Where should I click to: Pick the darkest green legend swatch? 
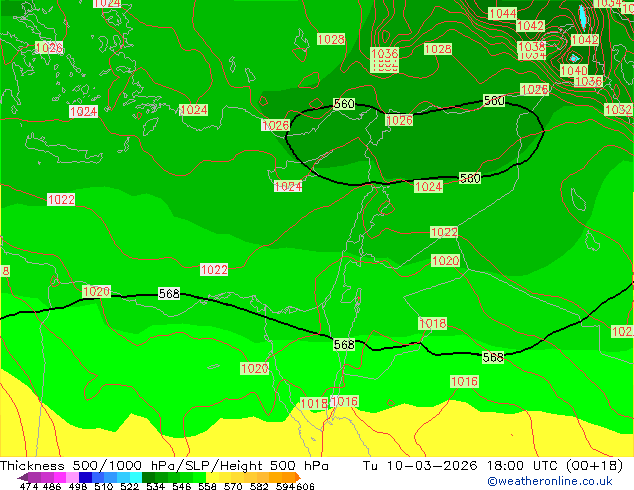148,477
